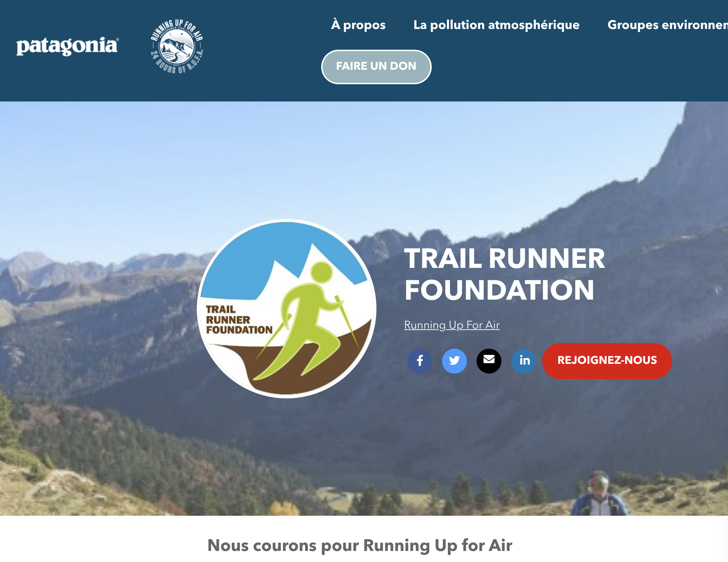Viewport: 728px width, 562px height.
Task: Share on LinkedIn using the in icon
Action: click(523, 361)
